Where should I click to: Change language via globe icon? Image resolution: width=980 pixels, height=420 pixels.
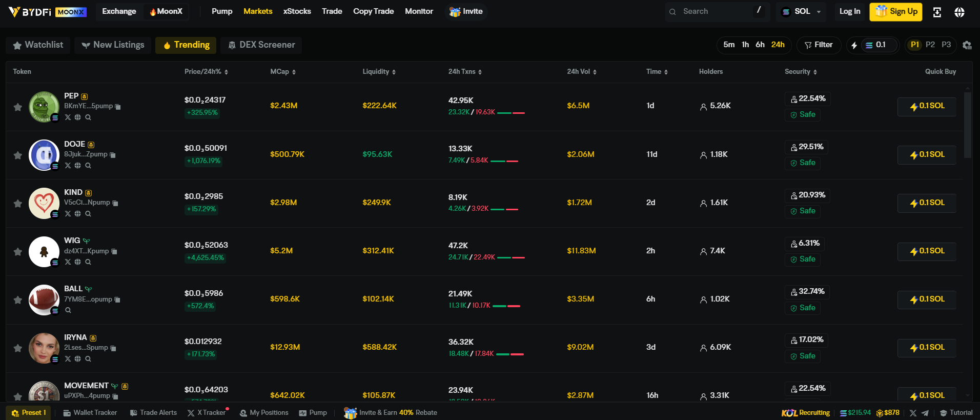[959, 12]
